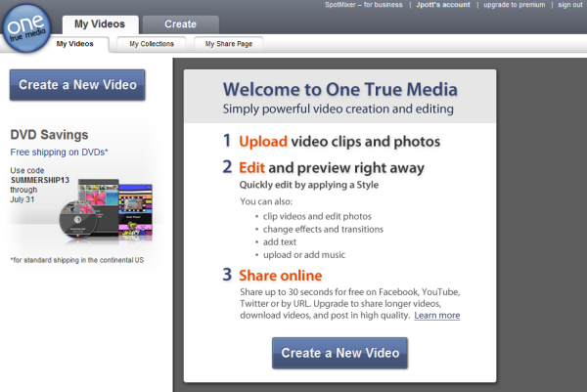
Task: Switch to the Create tab
Action: [180, 24]
